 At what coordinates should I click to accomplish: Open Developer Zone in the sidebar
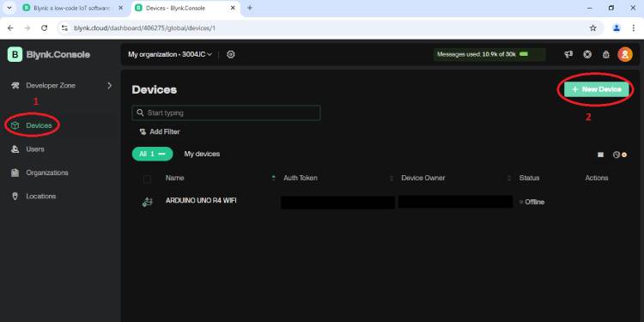[51, 85]
